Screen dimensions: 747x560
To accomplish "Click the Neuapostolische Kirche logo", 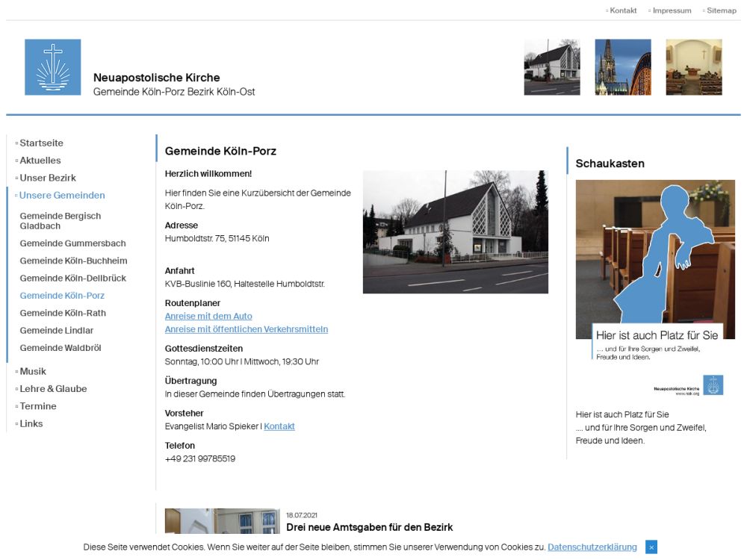I will pos(52,67).
